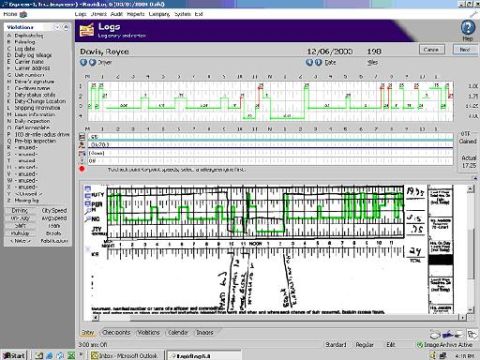This screenshot has width=480, height=360.
Task: Click the Cancel button
Action: 431,50
